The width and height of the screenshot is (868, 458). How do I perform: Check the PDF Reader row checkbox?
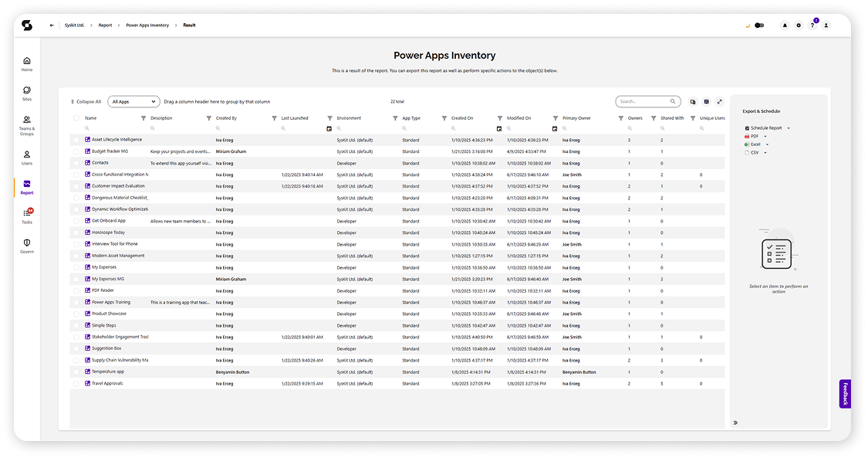pyautogui.click(x=76, y=290)
